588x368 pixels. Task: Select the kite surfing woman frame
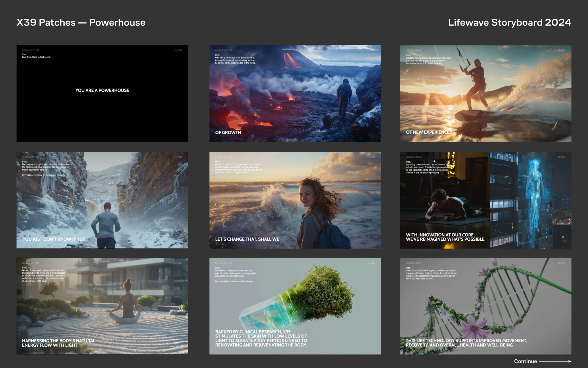pos(485,93)
